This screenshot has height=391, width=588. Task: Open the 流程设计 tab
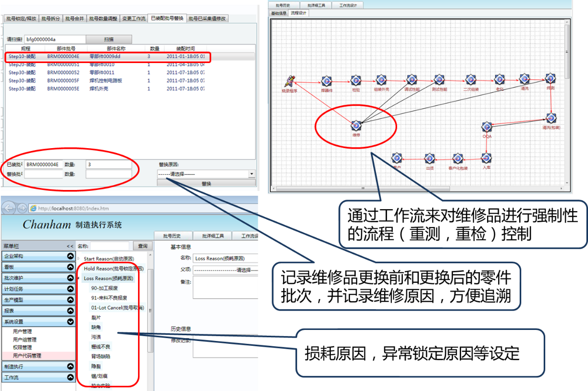299,13
